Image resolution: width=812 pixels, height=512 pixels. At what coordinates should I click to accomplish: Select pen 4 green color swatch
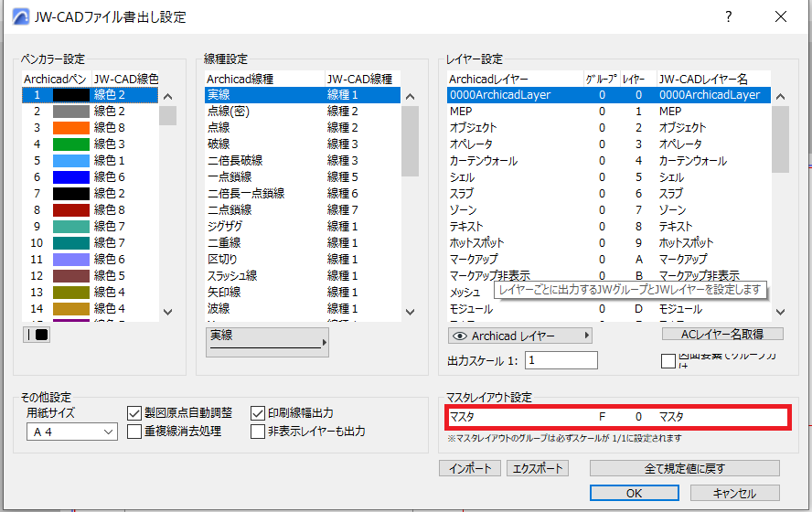point(71,144)
